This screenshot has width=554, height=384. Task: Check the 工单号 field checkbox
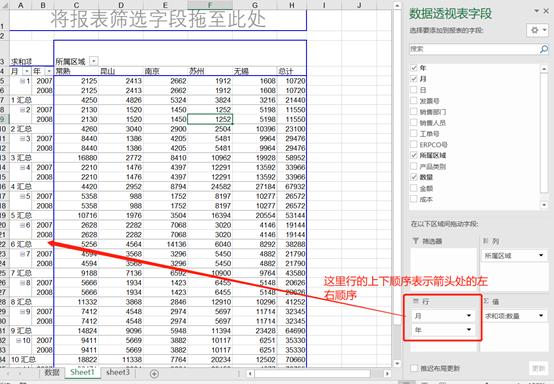point(414,133)
